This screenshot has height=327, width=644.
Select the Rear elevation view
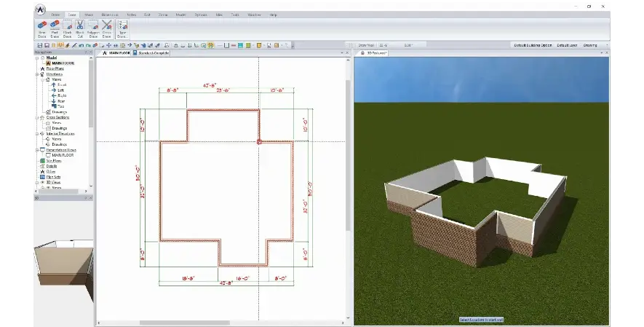point(61,101)
